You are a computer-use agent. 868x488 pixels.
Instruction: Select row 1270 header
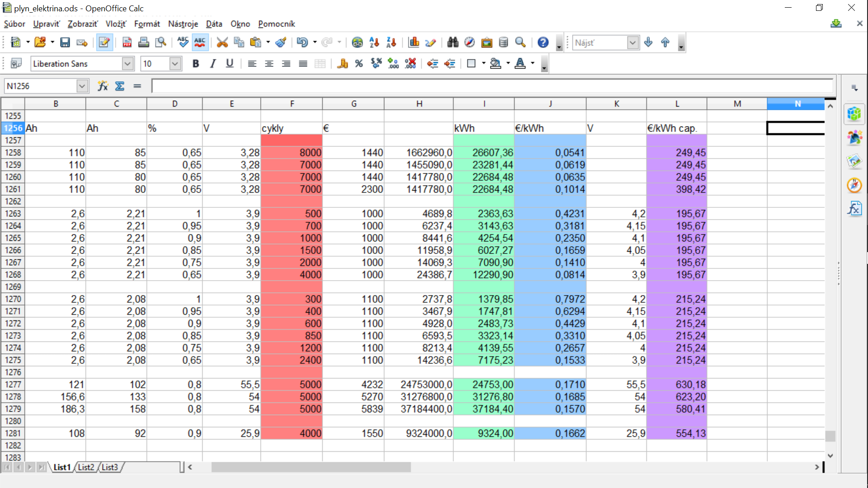(13, 299)
